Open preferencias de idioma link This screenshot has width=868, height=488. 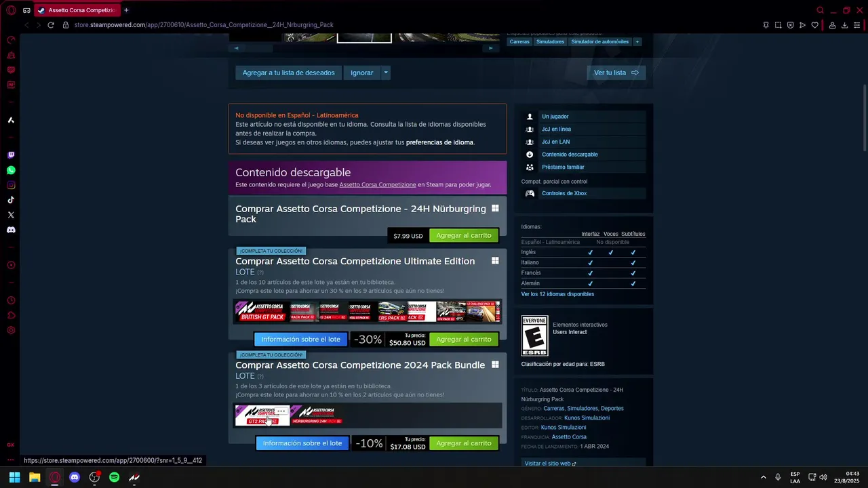click(x=439, y=142)
